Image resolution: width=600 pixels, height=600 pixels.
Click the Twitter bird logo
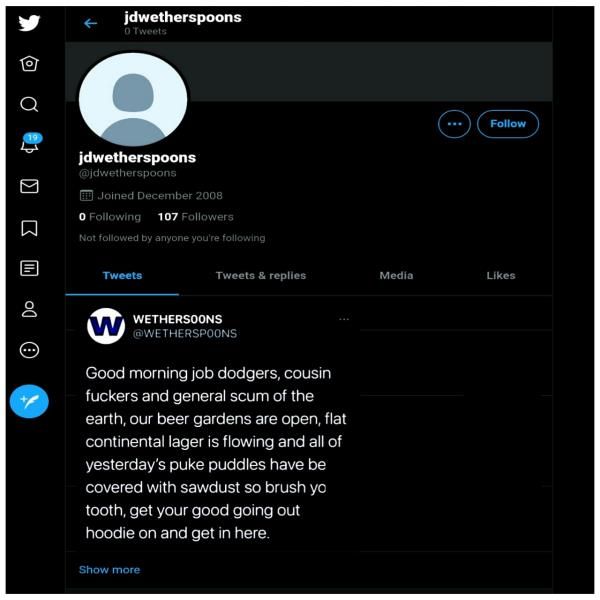click(29, 23)
